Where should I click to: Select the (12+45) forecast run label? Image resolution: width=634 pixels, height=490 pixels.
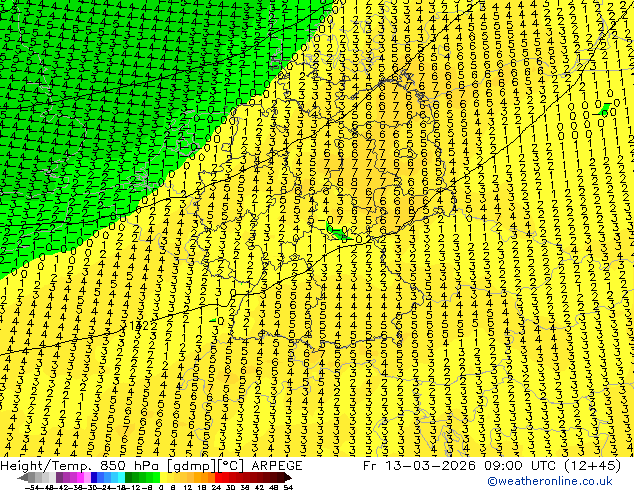click(590, 466)
